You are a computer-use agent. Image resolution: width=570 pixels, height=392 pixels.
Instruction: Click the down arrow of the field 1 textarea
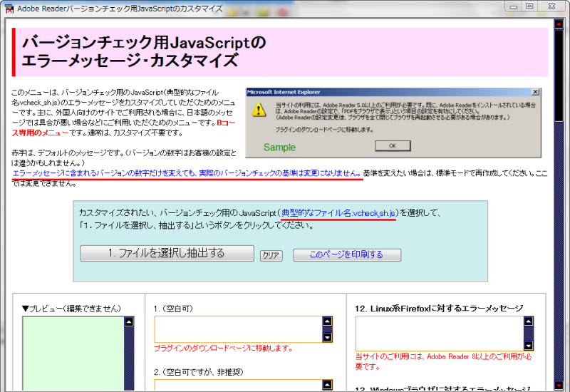coord(327,337)
